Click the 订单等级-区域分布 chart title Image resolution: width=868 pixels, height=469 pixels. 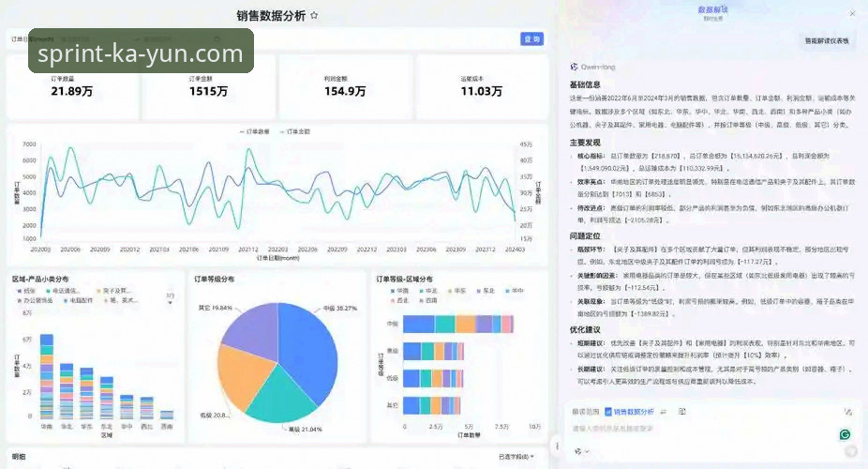[404, 280]
